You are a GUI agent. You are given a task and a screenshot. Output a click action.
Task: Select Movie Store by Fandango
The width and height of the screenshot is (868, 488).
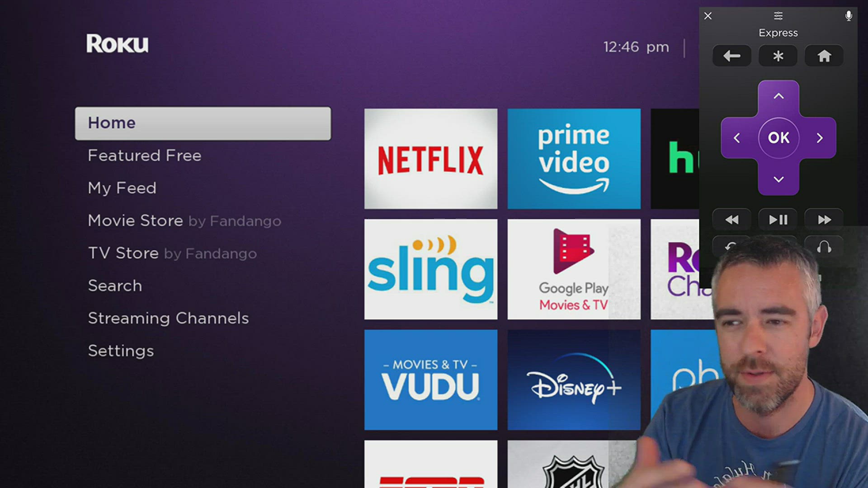pyautogui.click(x=185, y=220)
